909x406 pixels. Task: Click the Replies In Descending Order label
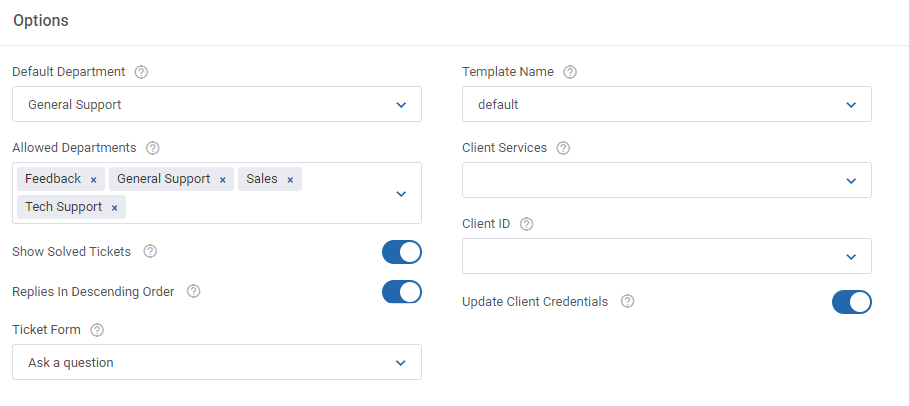click(93, 292)
